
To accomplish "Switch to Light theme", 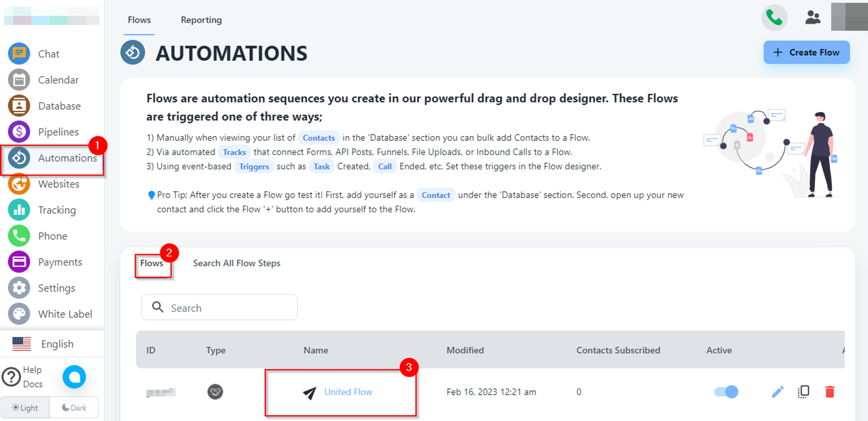I will [x=25, y=408].
